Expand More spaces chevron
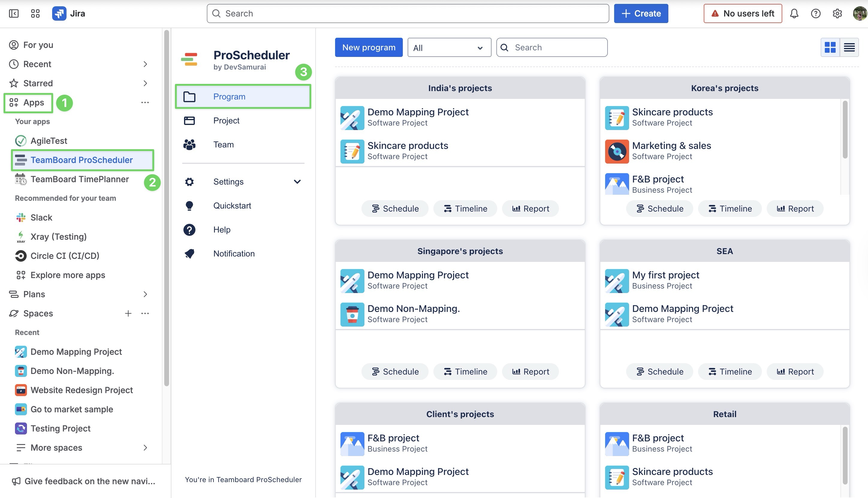Screen dimensions: 868x498 (145, 448)
